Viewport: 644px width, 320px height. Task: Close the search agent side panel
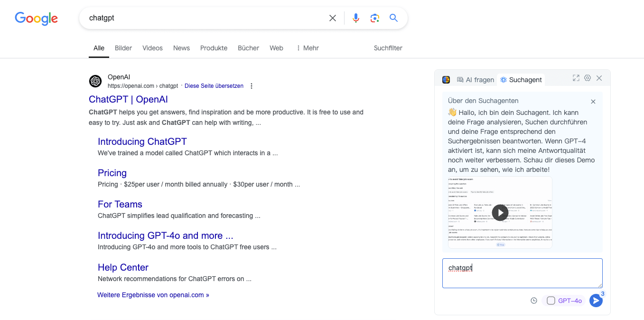click(x=599, y=78)
